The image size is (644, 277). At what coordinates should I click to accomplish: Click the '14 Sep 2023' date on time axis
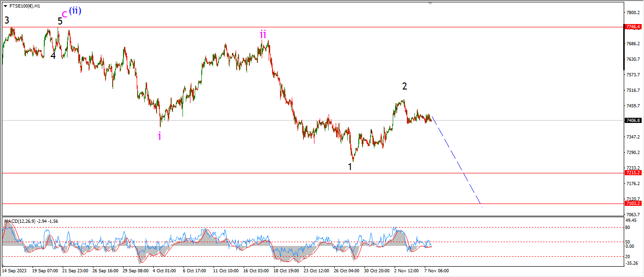(14, 271)
